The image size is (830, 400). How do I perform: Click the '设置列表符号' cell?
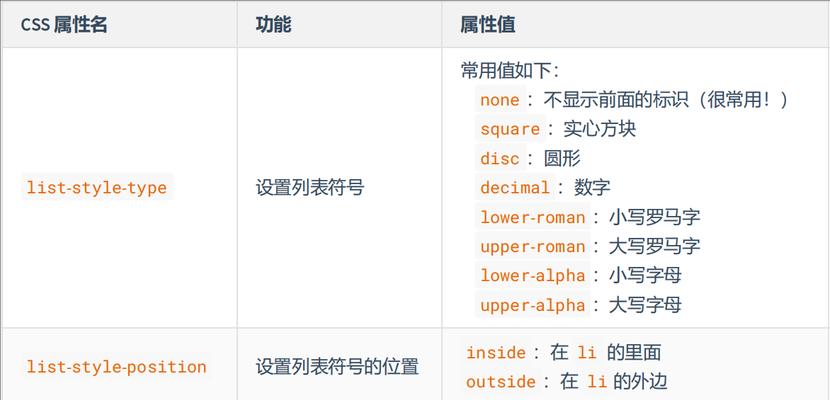click(310, 187)
